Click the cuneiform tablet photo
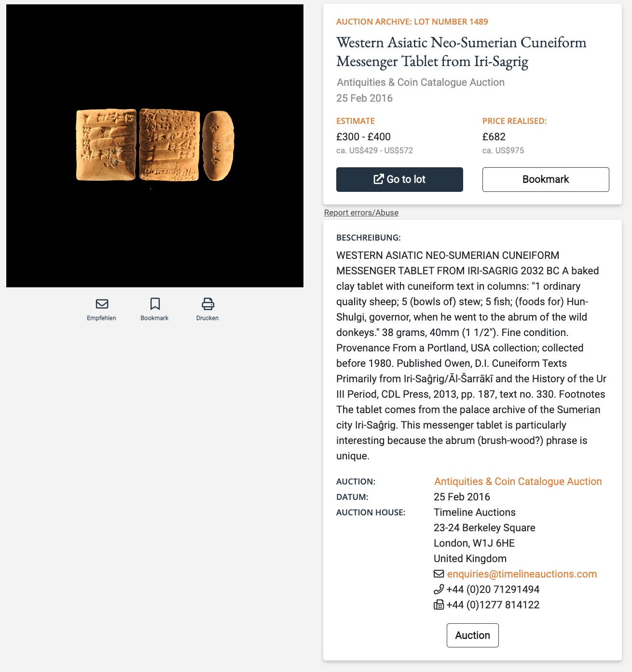Image resolution: width=632 pixels, height=672 pixels. pyautogui.click(x=155, y=145)
